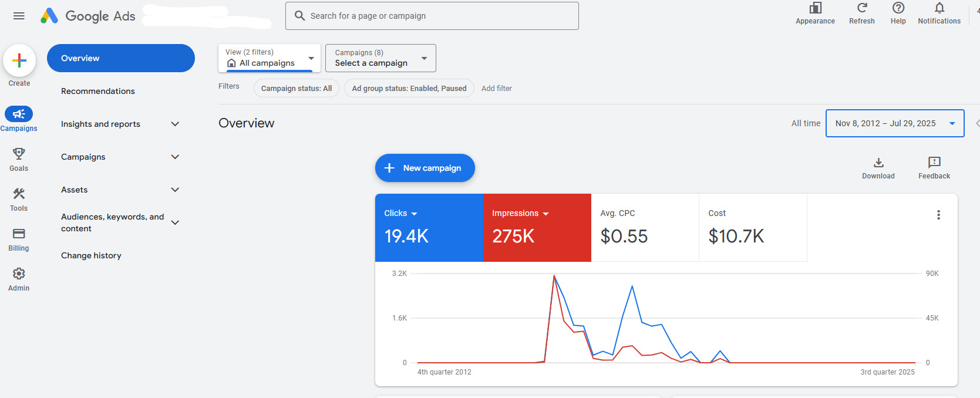Change the Clicks metric via dropdown

pyautogui.click(x=414, y=214)
